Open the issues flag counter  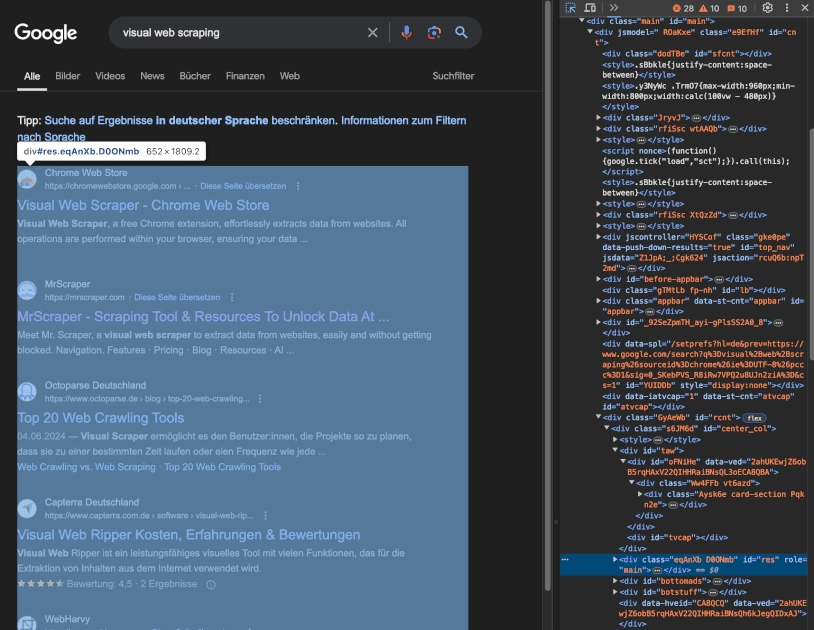click(737, 8)
